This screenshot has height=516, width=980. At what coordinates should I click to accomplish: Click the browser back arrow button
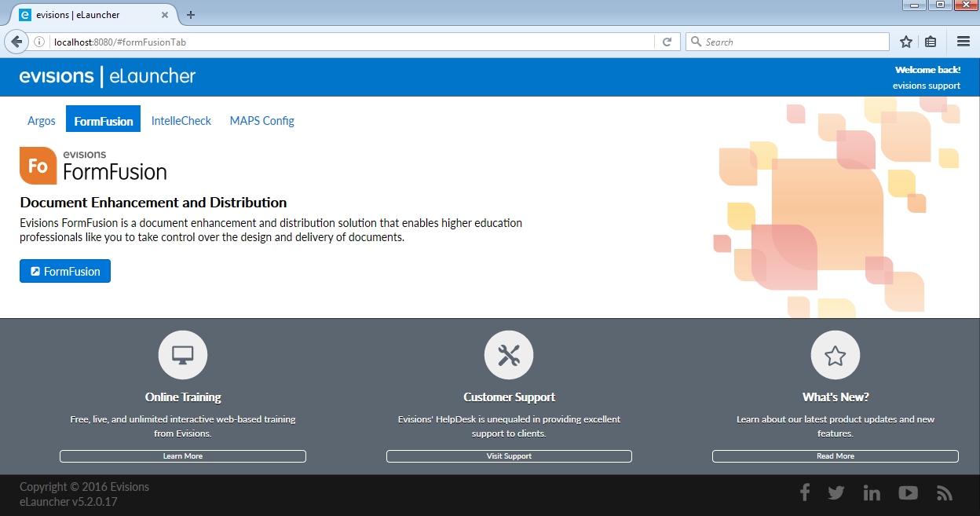(16, 42)
